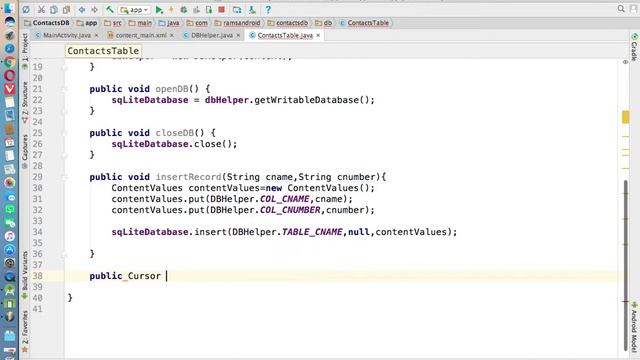Click the Copy icon in the toolbar
This screenshot has width=640, height=360.
[53, 9]
